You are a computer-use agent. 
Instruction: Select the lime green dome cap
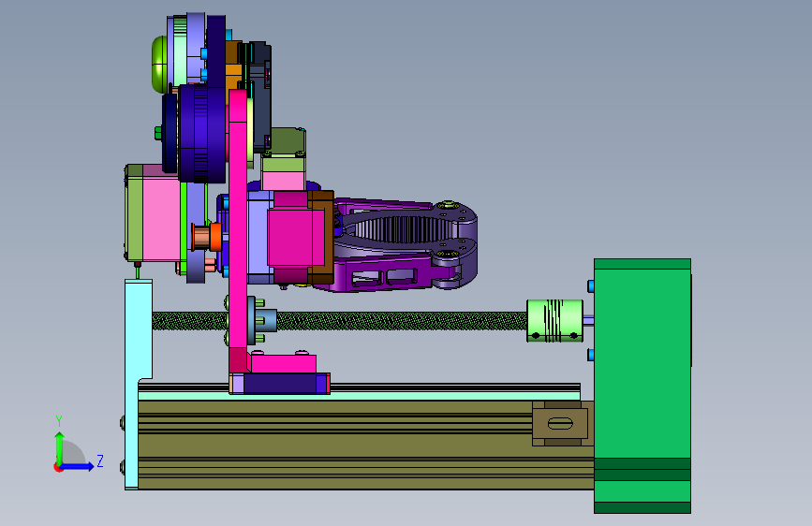[x=159, y=65]
